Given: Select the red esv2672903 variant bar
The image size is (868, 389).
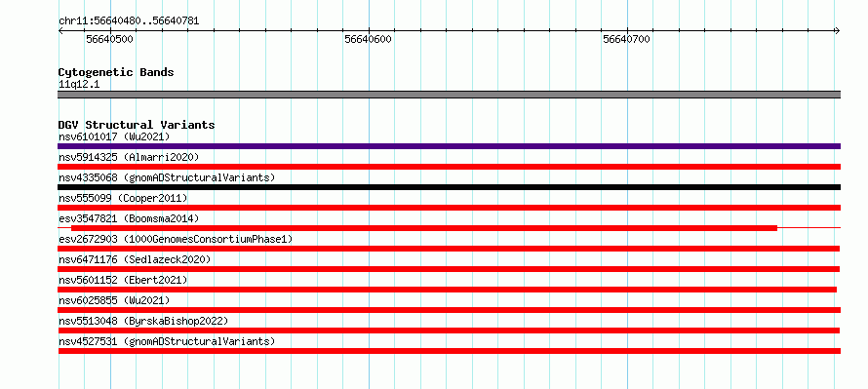Looking at the screenshot, I should pos(449,249).
